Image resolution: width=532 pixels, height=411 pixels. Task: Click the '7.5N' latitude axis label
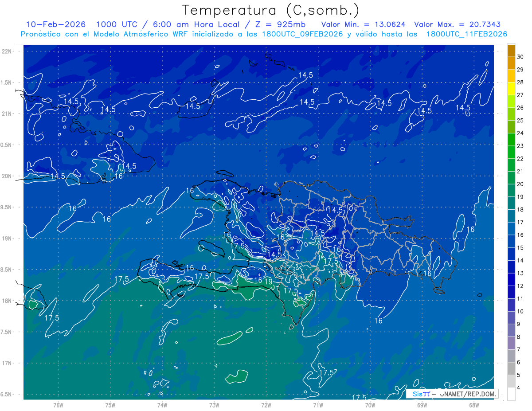[x=6, y=332]
